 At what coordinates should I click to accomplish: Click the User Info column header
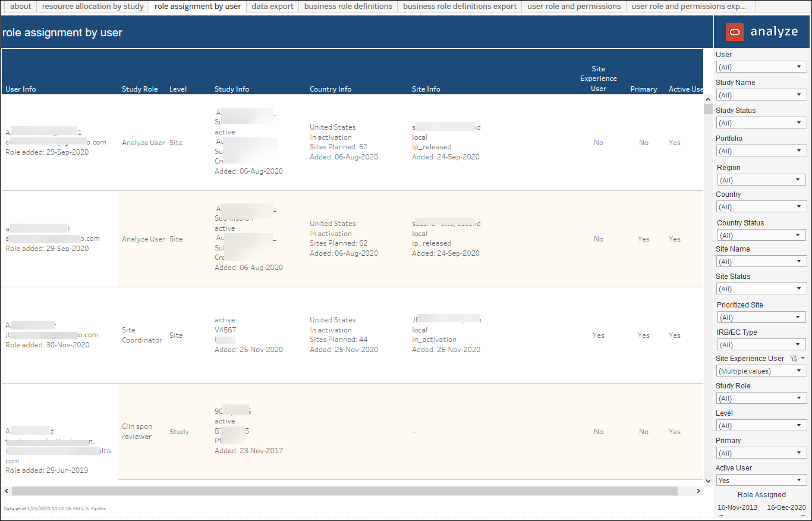tap(21, 89)
